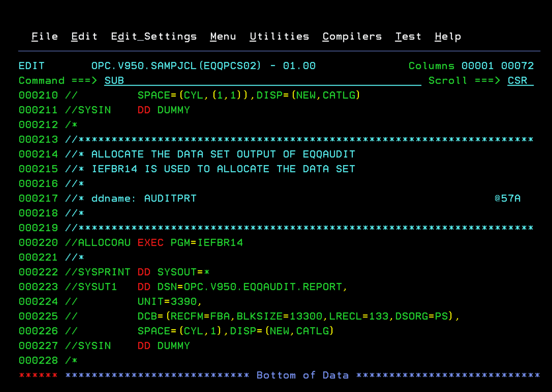Open the File menu
Image resolution: width=552 pixels, height=392 pixels.
44,37
